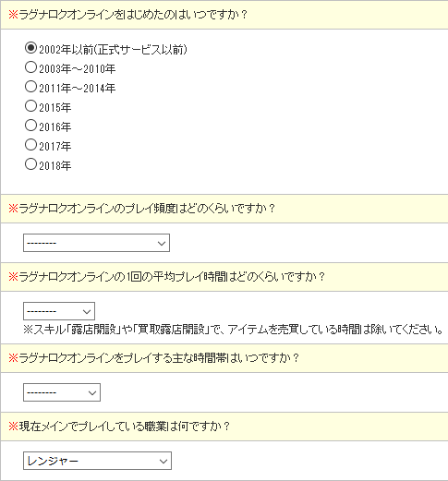Click the プレイ頻度はどのくらいですか question heading
The height and width of the screenshot is (481, 448).
(141, 209)
